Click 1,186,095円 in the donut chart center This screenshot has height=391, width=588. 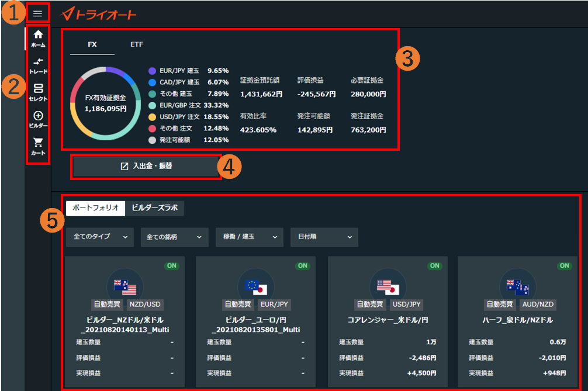coord(105,109)
